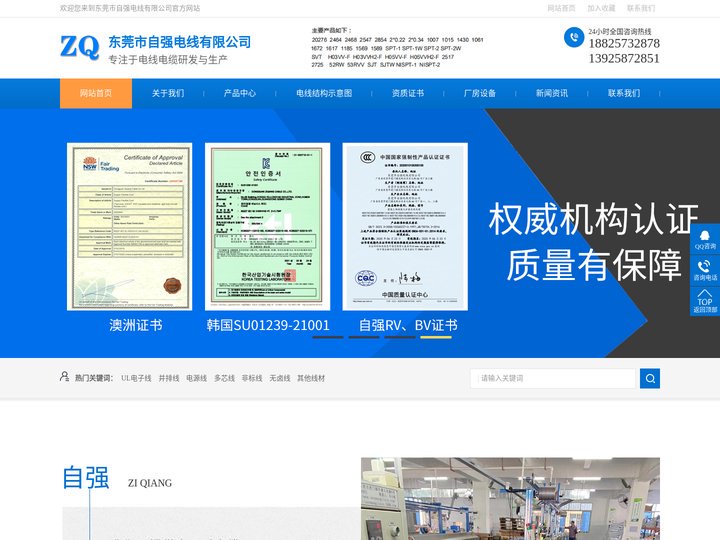Click the UL电子线 keyword link
The width and height of the screenshot is (720, 540).
[136, 378]
